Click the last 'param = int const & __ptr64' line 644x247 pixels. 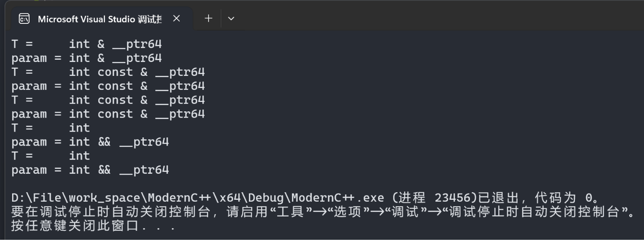click(x=108, y=114)
